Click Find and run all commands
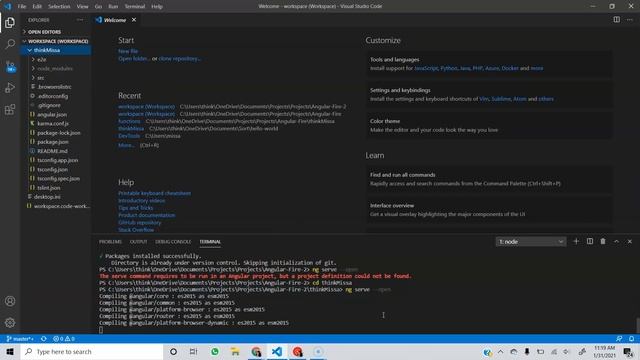This screenshot has height=360, width=640. (489, 179)
